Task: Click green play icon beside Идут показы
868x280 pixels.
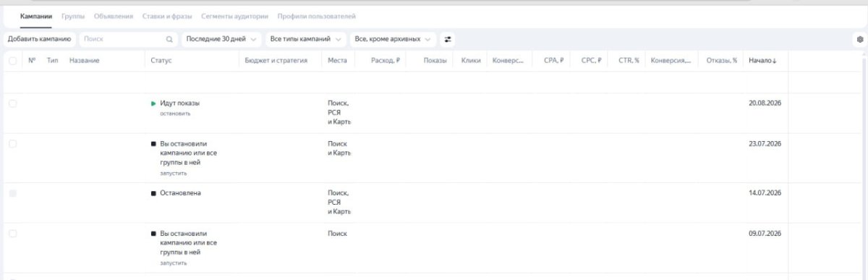Action: click(x=153, y=103)
